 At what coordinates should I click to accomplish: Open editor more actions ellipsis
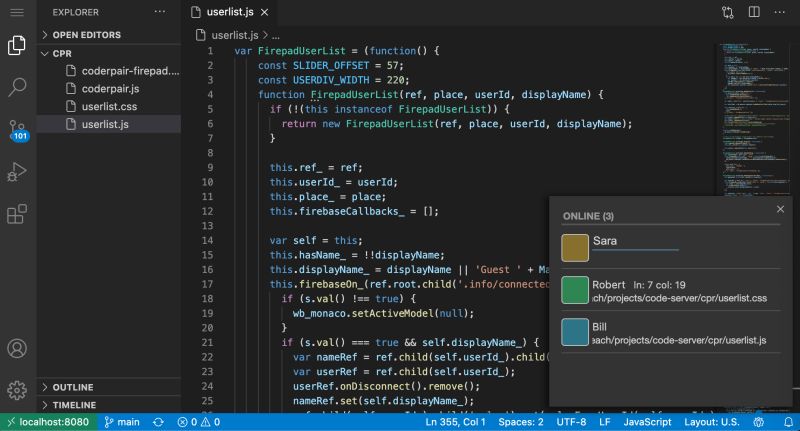780,12
